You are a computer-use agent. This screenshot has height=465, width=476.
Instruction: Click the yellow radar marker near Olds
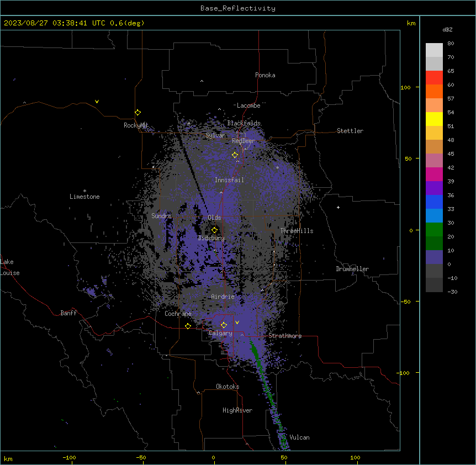(x=214, y=230)
